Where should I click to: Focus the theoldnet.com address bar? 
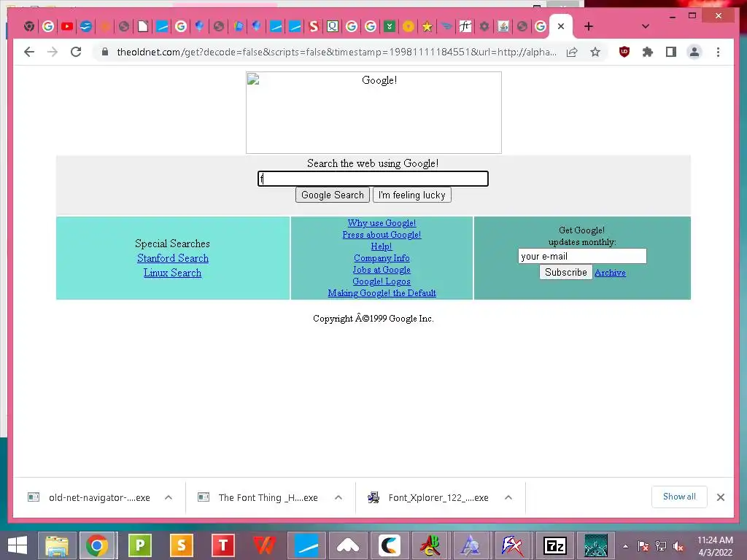click(x=336, y=52)
